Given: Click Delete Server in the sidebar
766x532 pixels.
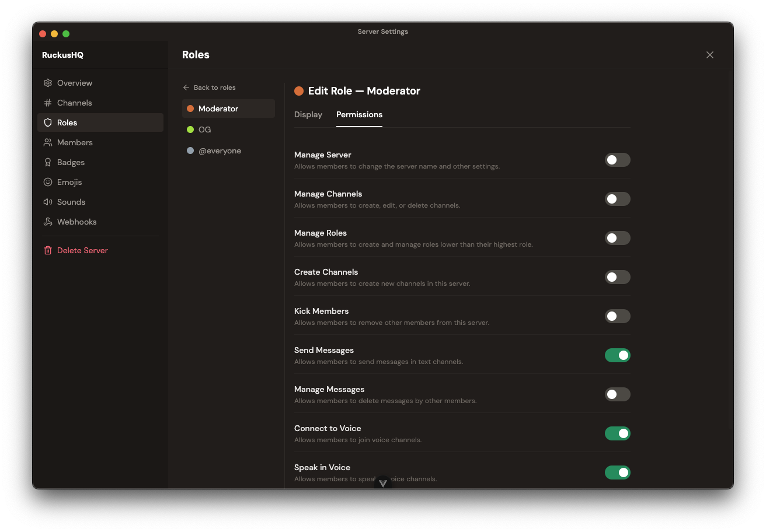Looking at the screenshot, I should [82, 250].
